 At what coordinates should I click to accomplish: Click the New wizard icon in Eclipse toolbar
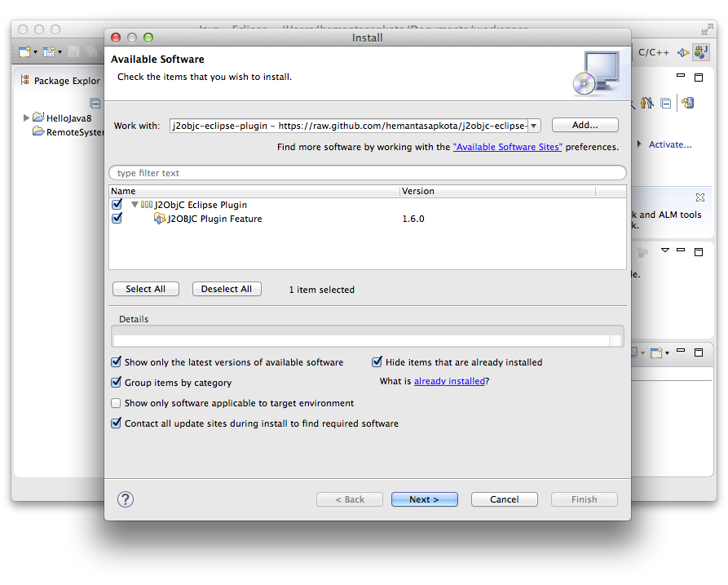(24, 51)
